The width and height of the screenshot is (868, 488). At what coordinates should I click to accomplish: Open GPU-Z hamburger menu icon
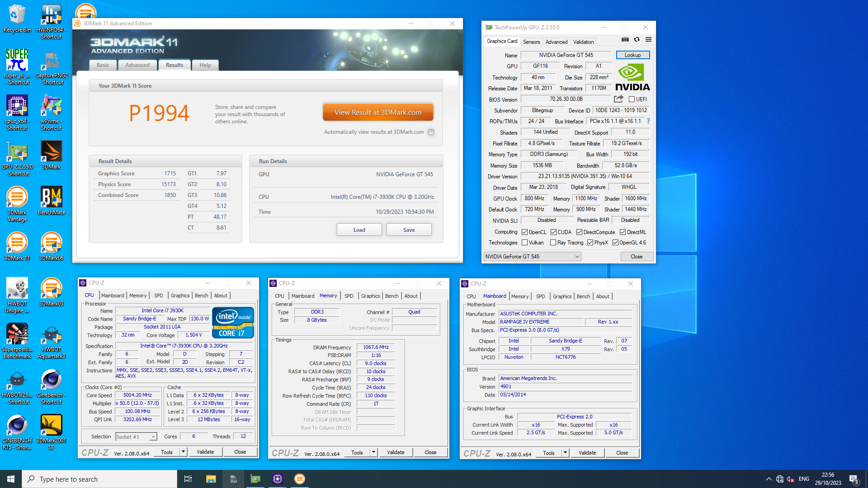pos(648,40)
